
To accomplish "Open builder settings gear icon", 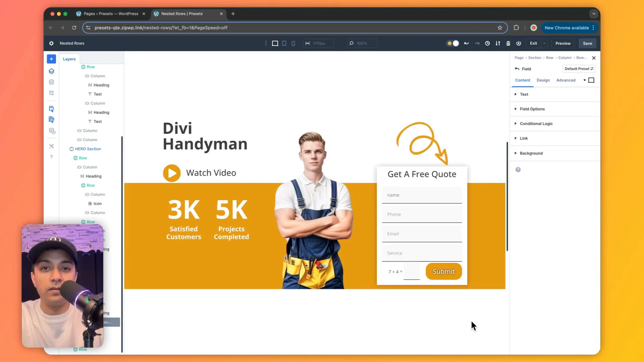I will (51, 43).
